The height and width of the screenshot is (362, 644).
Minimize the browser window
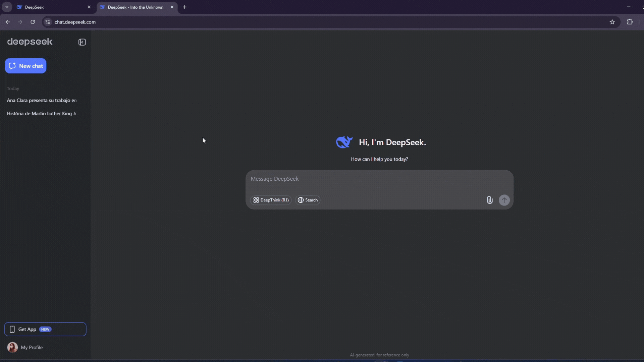(x=629, y=7)
